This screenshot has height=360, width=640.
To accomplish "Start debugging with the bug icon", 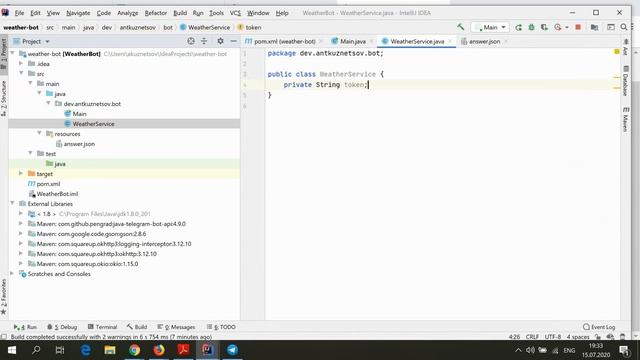I will click(x=531, y=27).
